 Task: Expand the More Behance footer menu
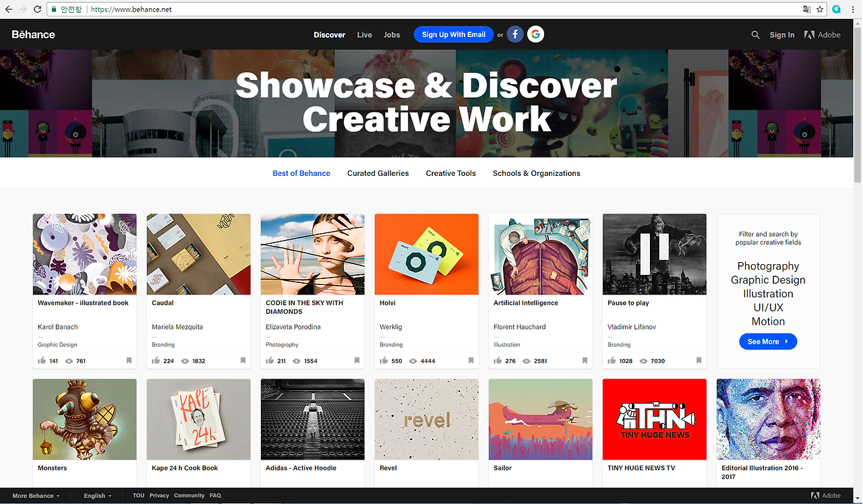pos(36,496)
